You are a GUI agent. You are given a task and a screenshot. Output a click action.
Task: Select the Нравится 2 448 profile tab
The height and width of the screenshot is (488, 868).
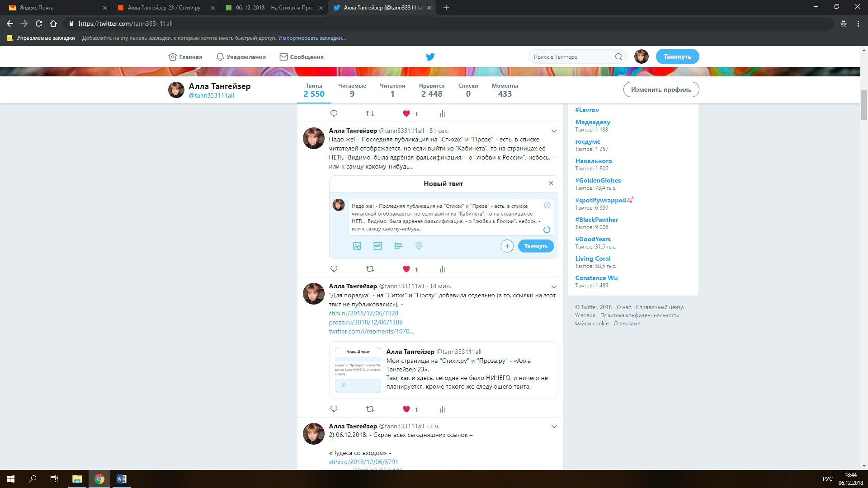click(x=432, y=90)
